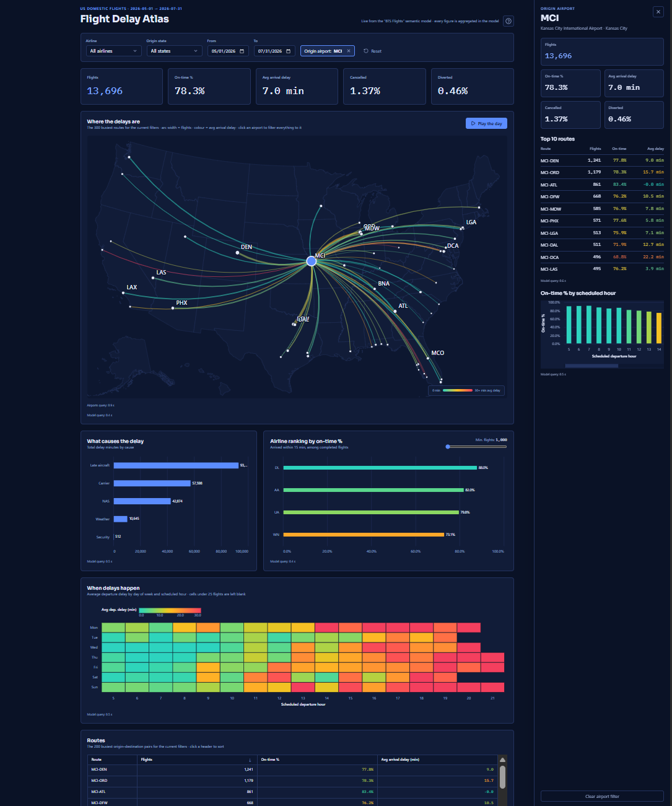This screenshot has height=806, width=672.
Task: Select MCI-LAS row in Top 10 routes
Action: [x=602, y=269]
